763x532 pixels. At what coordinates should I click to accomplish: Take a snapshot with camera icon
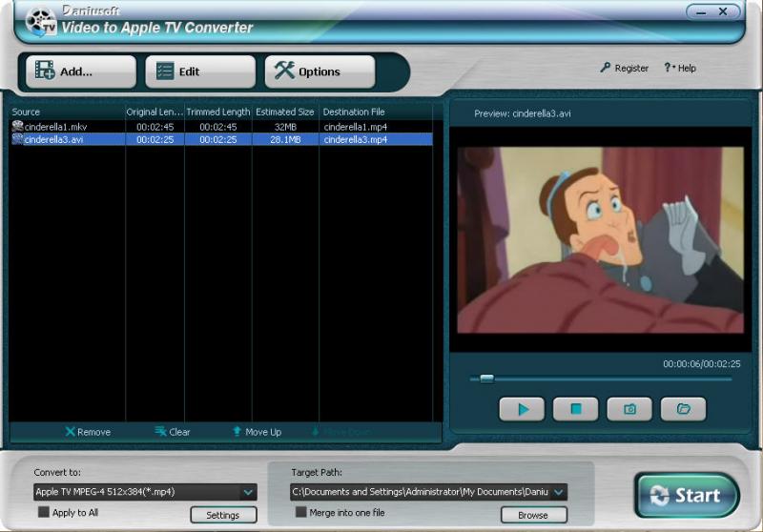629,409
